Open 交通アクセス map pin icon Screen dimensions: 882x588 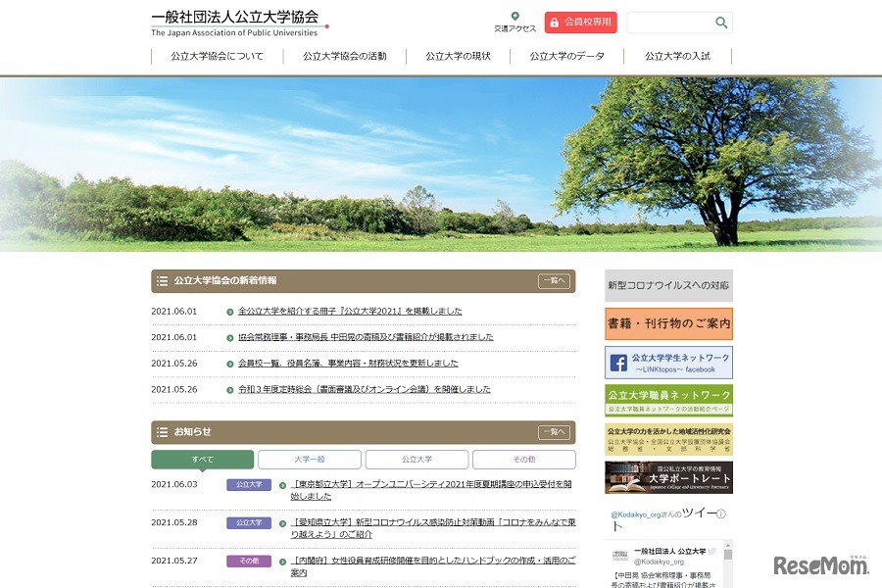tap(514, 17)
